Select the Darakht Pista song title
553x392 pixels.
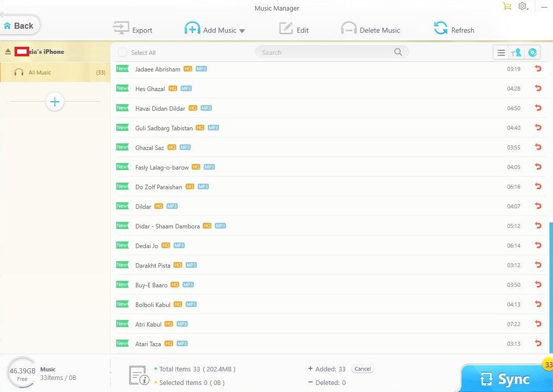point(152,265)
